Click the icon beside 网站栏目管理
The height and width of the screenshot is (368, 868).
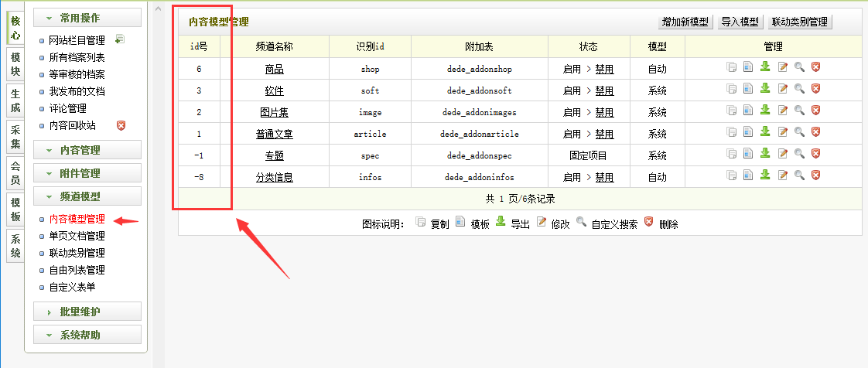click(x=119, y=39)
